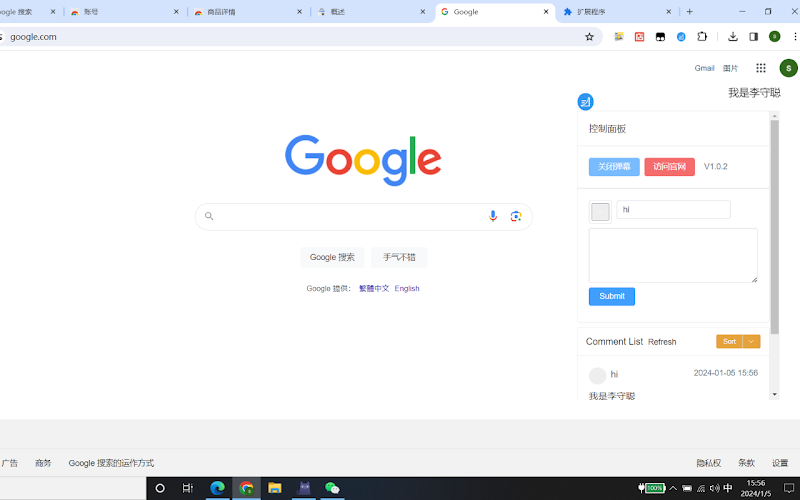The image size is (800, 500).
Task: Open the Chrome profile avatar in toolbar
Action: pos(774,37)
